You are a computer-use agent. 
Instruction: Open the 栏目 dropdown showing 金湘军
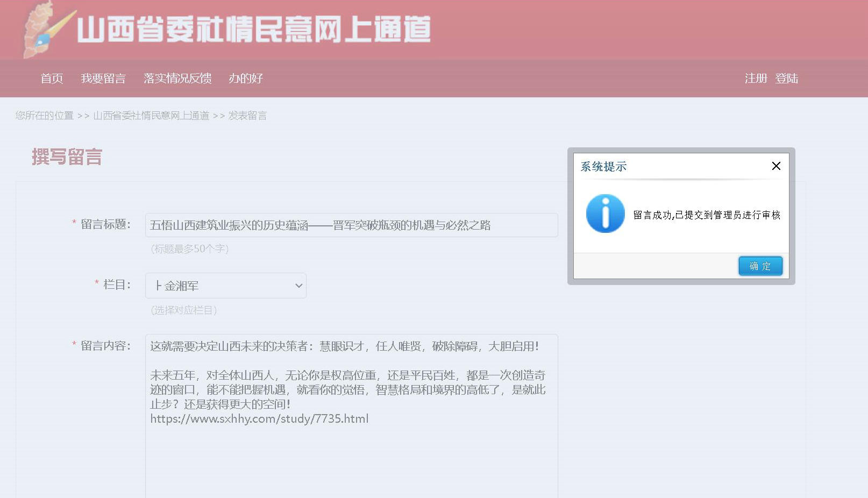[226, 286]
